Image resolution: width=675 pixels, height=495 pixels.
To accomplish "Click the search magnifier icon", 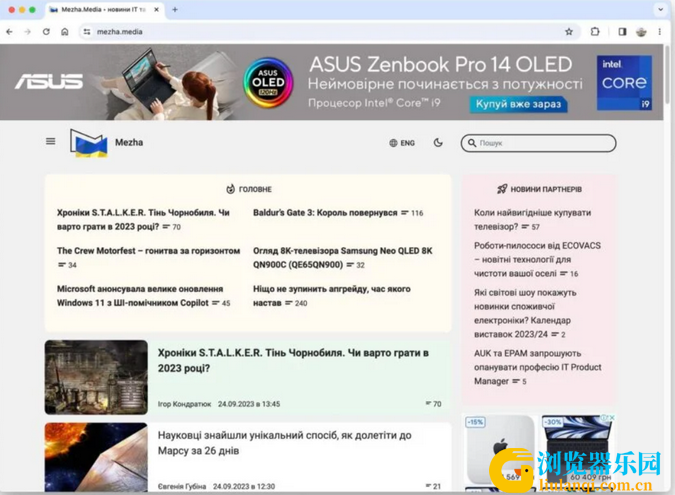I will [x=472, y=143].
